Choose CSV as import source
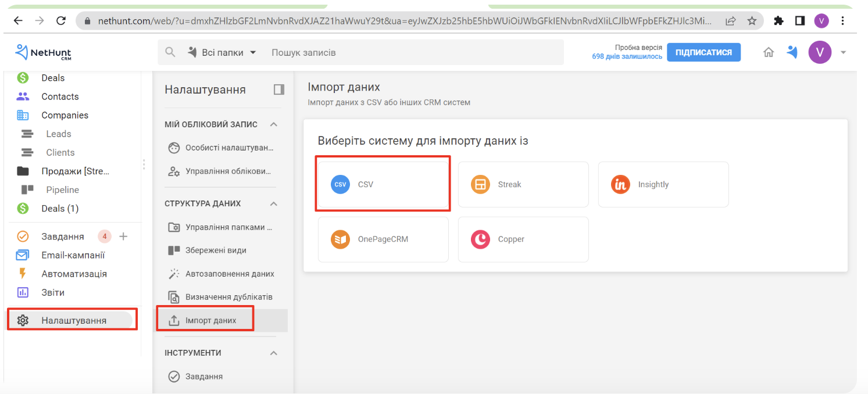Image resolution: width=868 pixels, height=394 pixels. 383,184
